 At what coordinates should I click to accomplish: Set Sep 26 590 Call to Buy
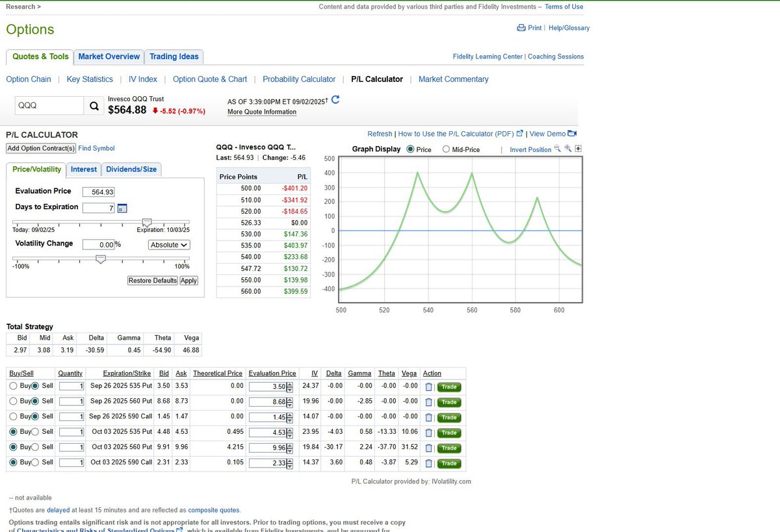click(x=14, y=416)
